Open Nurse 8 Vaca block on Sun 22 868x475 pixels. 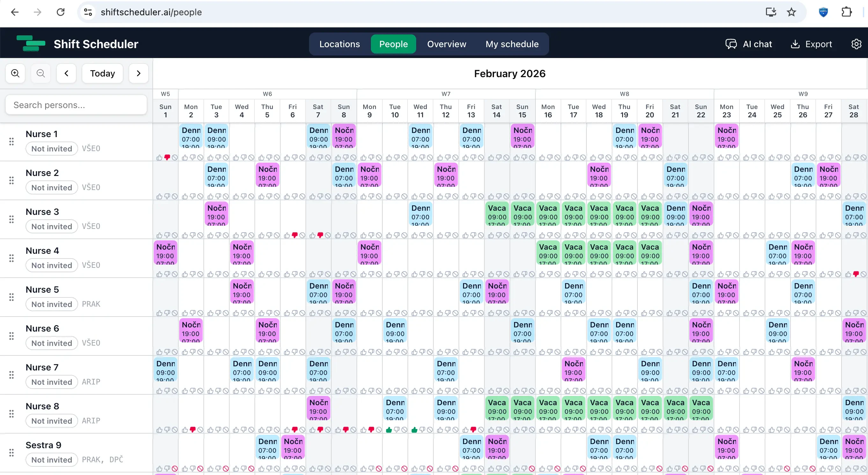(701, 409)
